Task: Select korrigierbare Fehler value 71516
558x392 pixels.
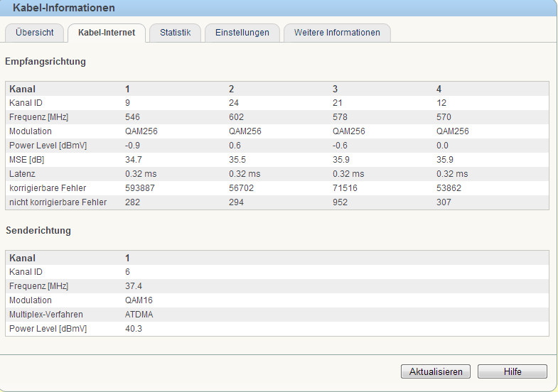Action: (345, 188)
